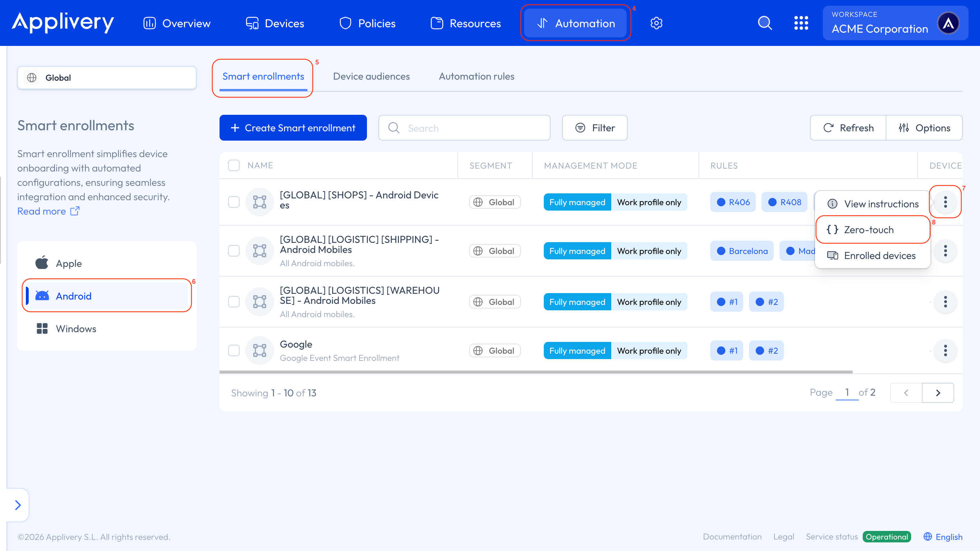
Task: Click the ACME Corporation workspace avatar
Action: (948, 23)
